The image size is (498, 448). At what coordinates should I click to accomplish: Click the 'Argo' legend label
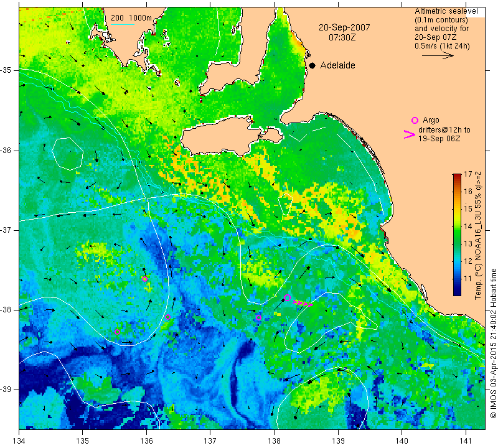(x=431, y=120)
